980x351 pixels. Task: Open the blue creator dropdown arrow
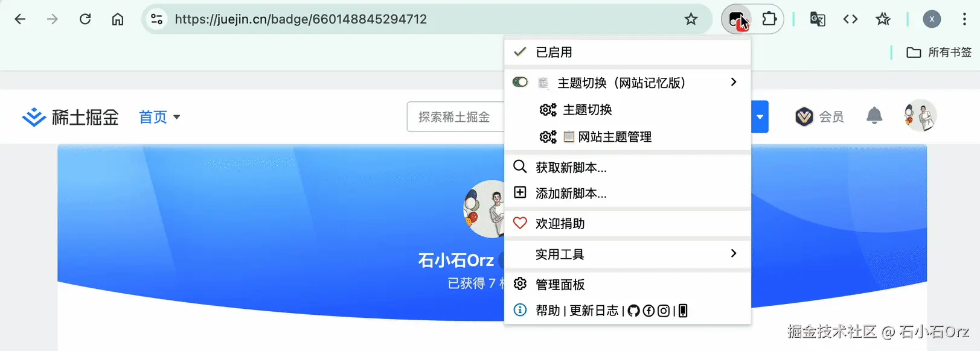760,117
